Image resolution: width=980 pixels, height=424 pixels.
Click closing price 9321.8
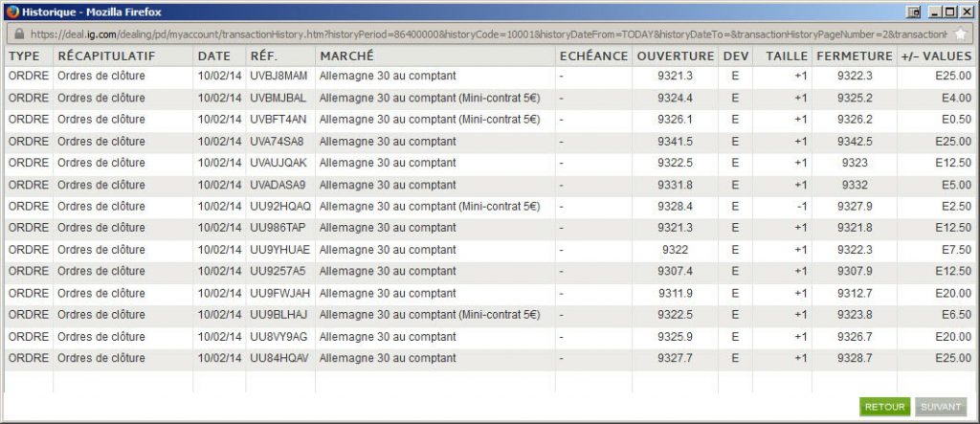pos(855,228)
